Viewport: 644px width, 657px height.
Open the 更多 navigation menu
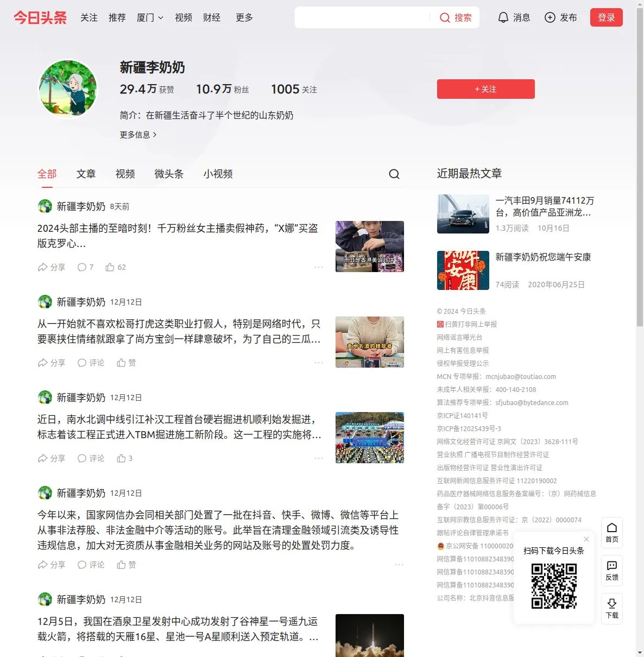point(244,17)
